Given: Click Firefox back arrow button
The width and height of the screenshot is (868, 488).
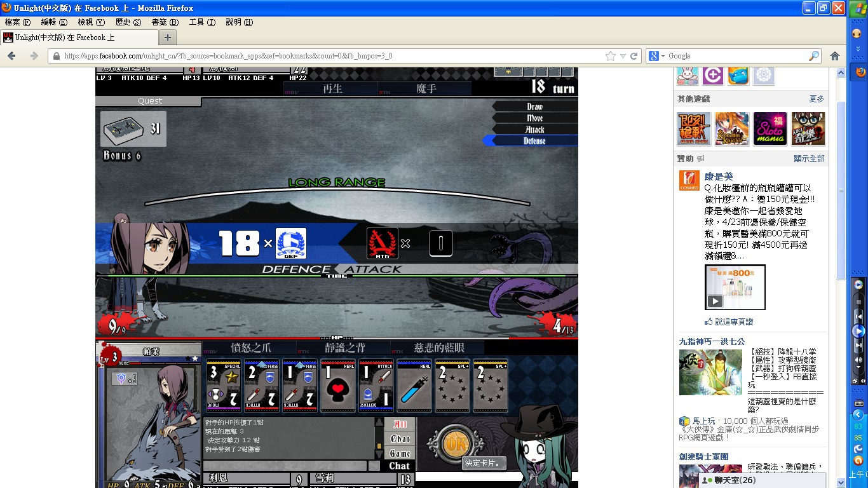Looking at the screenshot, I should (x=11, y=56).
